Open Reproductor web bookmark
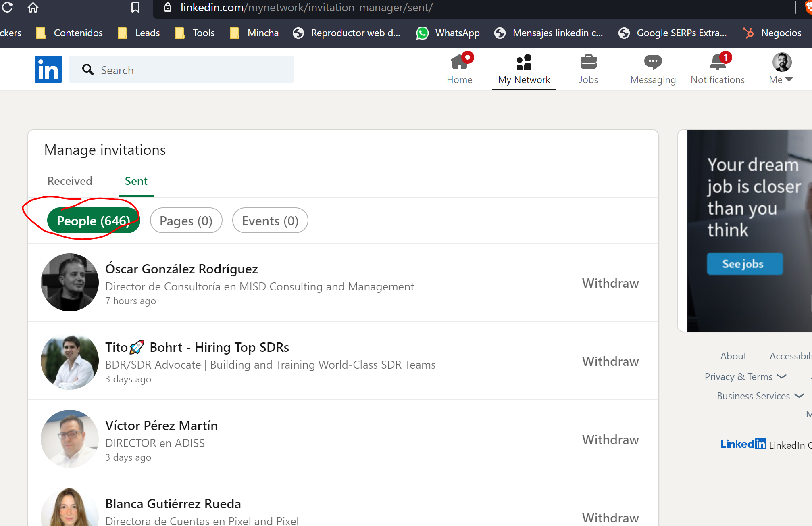 (347, 33)
